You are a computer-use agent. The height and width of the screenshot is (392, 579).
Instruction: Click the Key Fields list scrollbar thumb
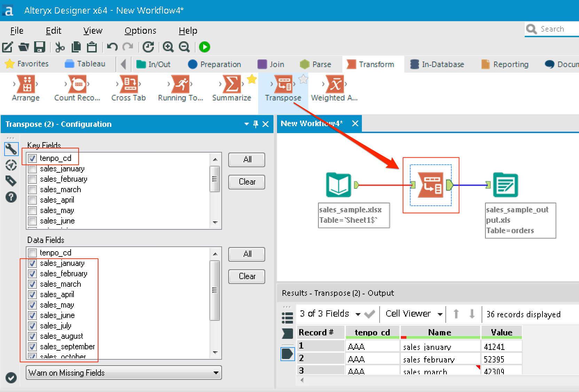[x=215, y=179]
